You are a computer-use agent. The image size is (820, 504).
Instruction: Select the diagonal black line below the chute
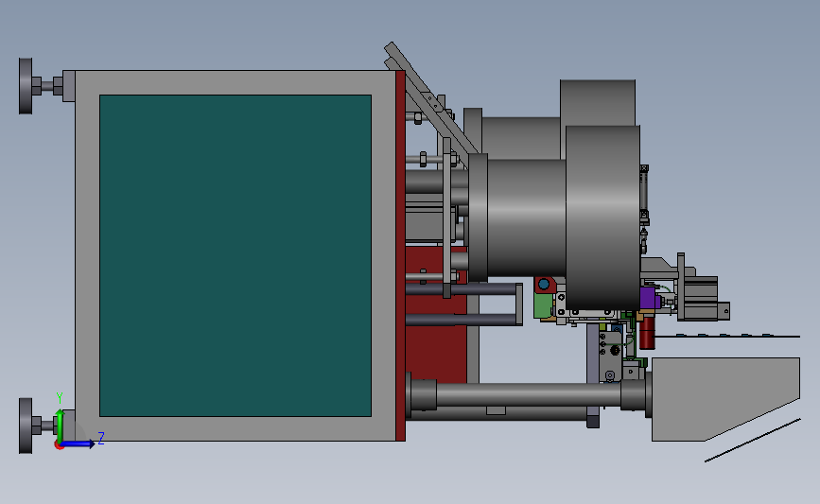tap(753, 440)
